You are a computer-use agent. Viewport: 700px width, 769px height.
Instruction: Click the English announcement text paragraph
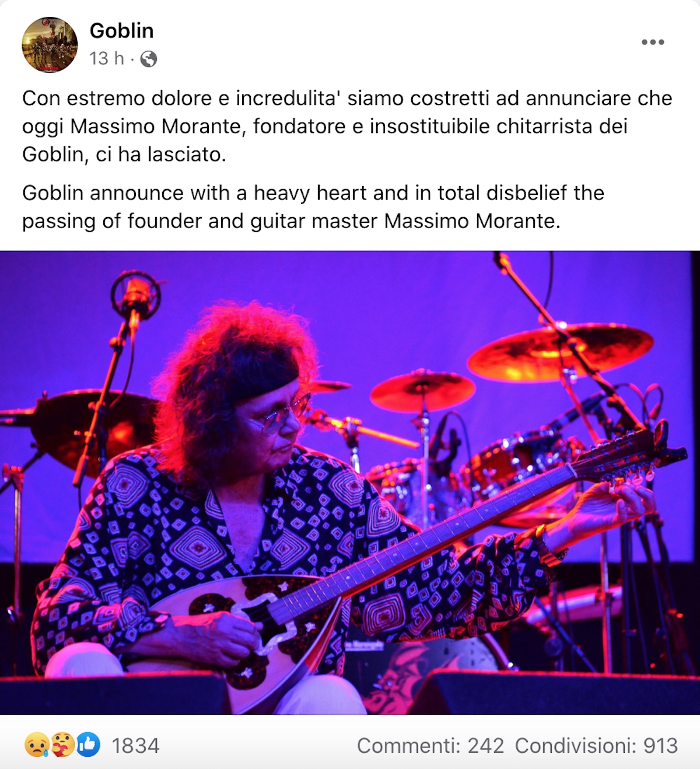click(x=313, y=207)
